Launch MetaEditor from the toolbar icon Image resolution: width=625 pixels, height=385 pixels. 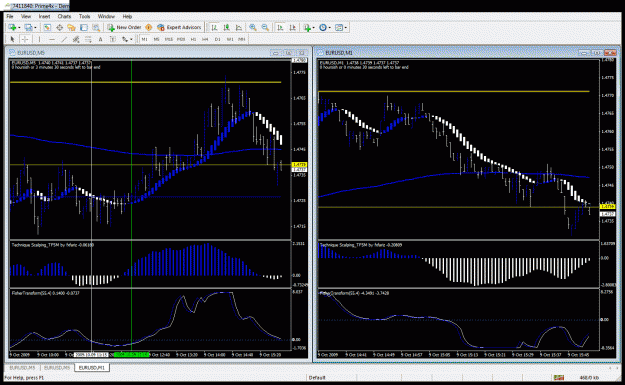tap(149, 28)
